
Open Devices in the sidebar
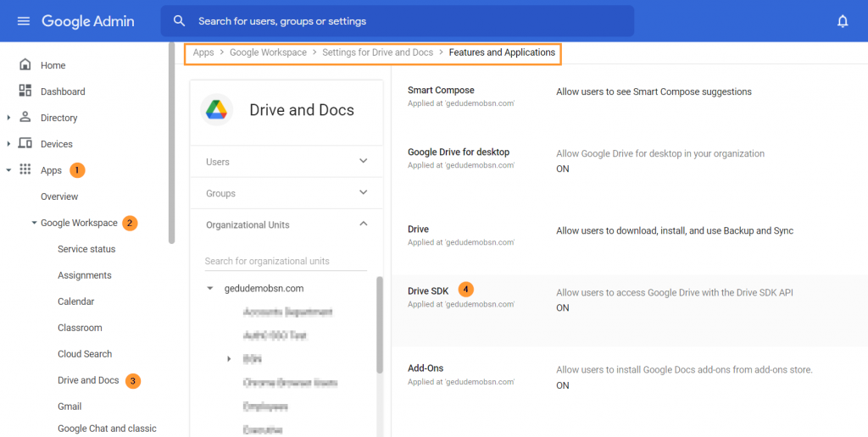point(57,144)
